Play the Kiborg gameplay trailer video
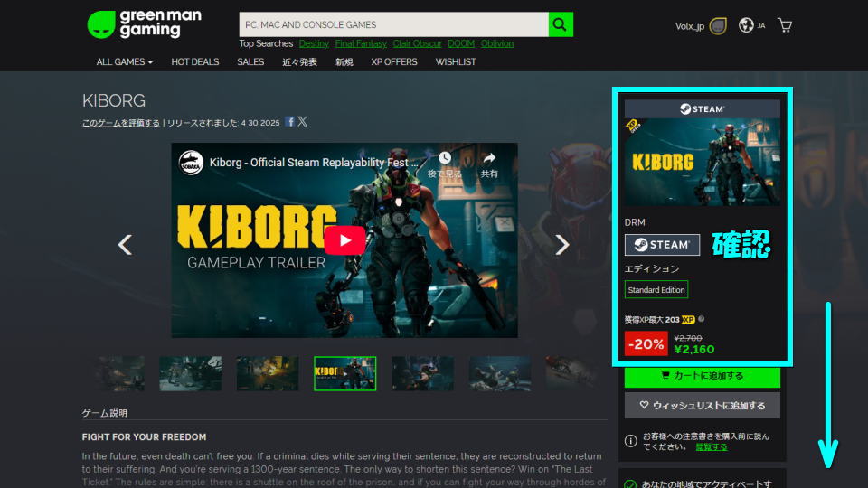 344,240
